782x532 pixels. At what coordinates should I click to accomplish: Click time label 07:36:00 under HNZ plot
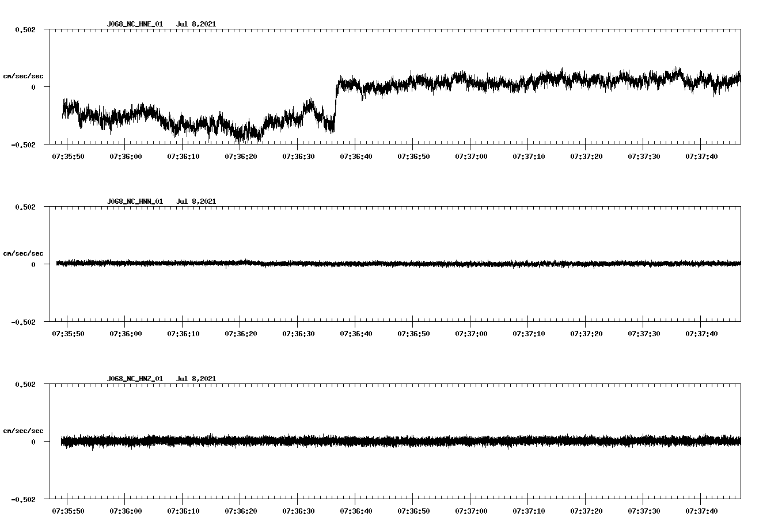coord(126,511)
